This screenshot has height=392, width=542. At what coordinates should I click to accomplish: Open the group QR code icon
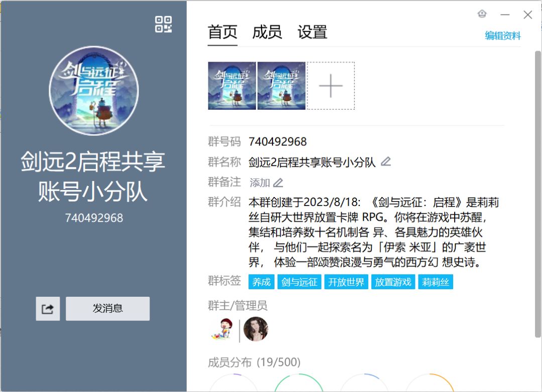[163, 25]
